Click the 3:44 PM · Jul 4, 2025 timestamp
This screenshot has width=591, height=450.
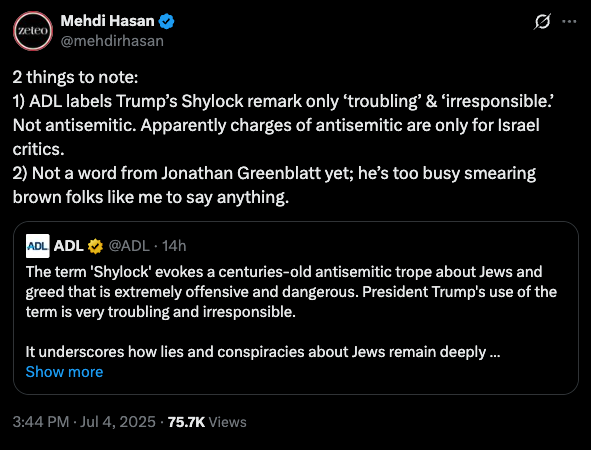84,422
